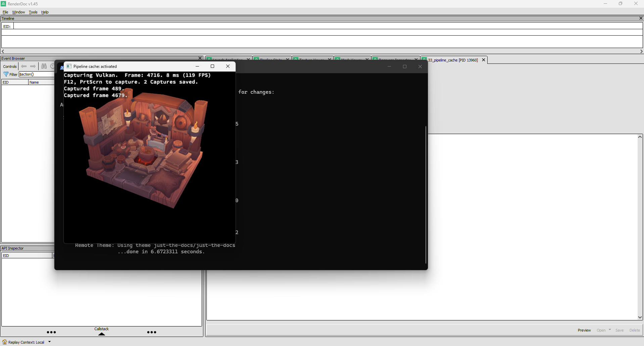
Task: Select the 33_pipeline_cache [PID 13960] tab
Action: (452, 60)
